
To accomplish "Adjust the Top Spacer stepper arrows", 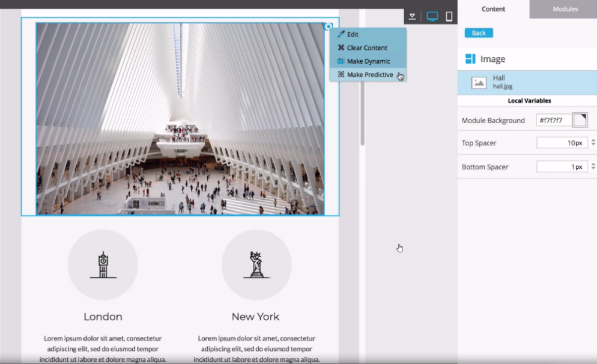I will tap(593, 143).
